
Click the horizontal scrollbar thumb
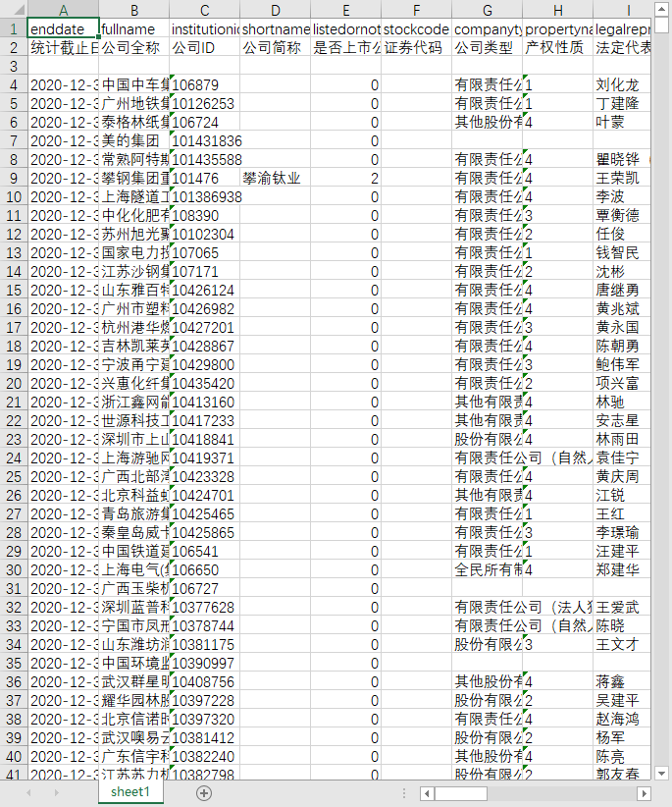tap(461, 793)
